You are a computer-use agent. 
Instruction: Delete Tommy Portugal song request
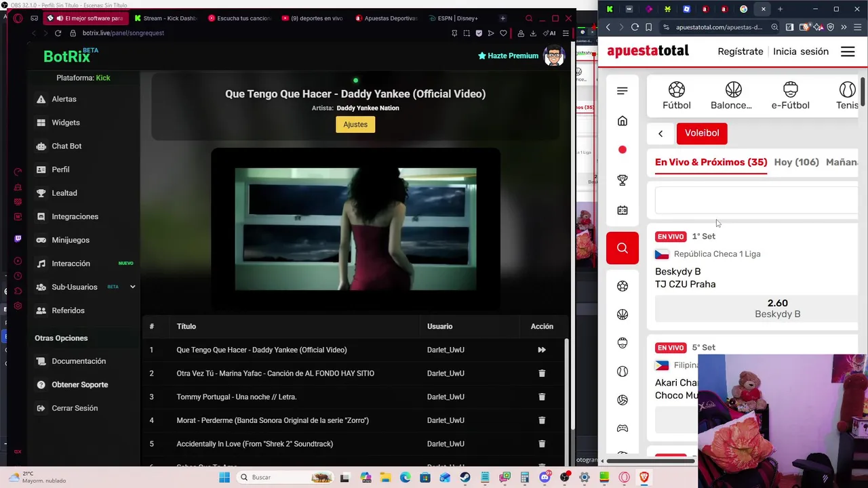click(x=542, y=397)
